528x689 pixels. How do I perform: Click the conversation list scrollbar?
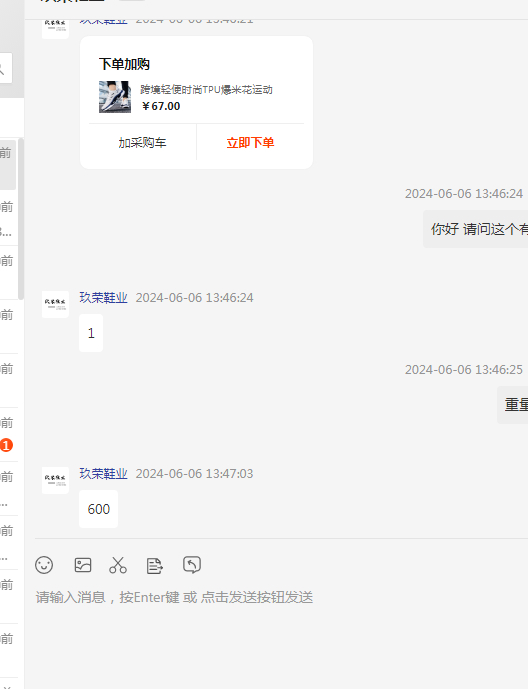21,218
